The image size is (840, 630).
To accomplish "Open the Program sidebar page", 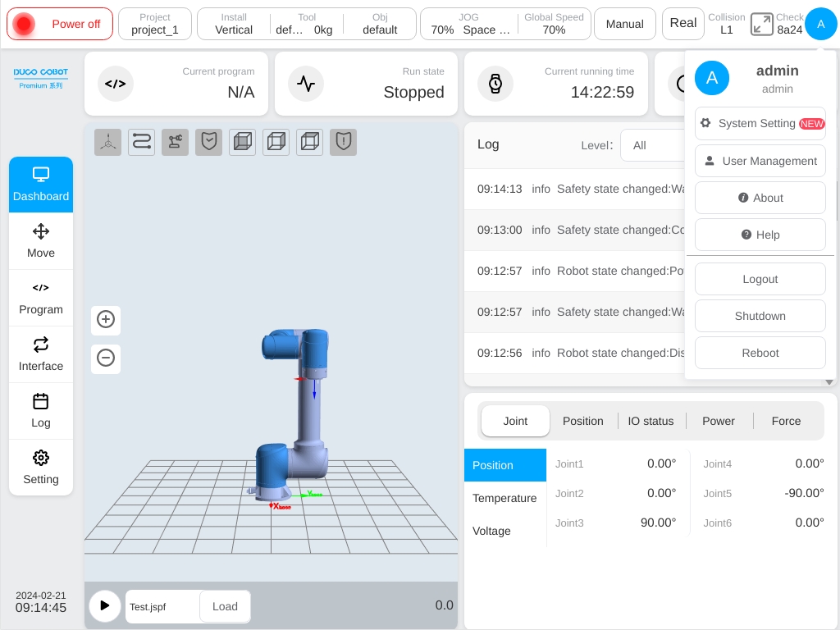I will point(41,298).
